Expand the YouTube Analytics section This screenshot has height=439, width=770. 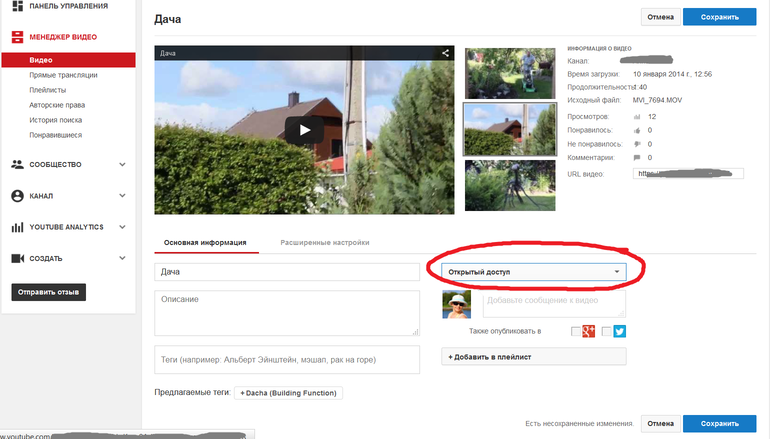tap(122, 227)
